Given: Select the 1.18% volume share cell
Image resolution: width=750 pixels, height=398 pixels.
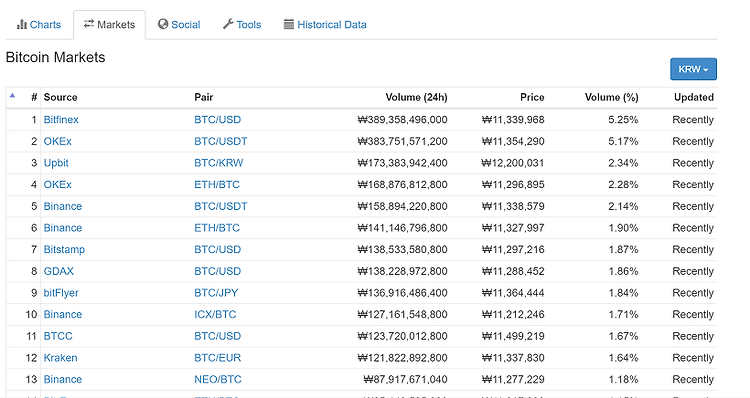Looking at the screenshot, I should coord(623,379).
